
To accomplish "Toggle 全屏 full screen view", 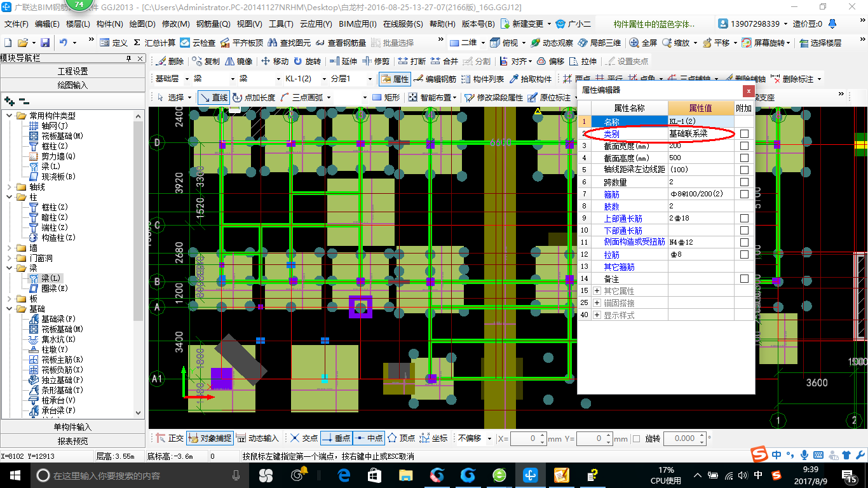I will (x=643, y=43).
